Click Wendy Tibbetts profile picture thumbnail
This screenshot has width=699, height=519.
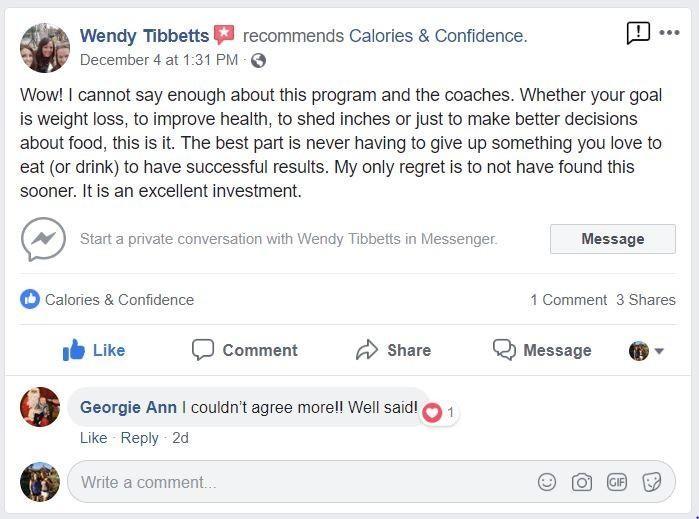click(45, 47)
